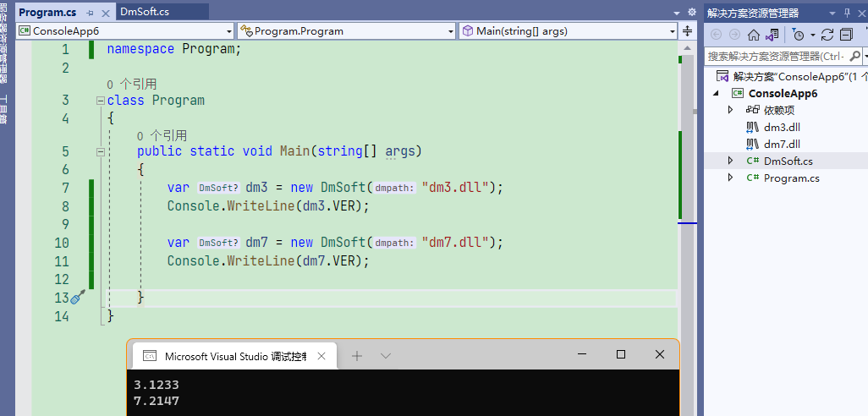Collapse the Main method code block

100,151
